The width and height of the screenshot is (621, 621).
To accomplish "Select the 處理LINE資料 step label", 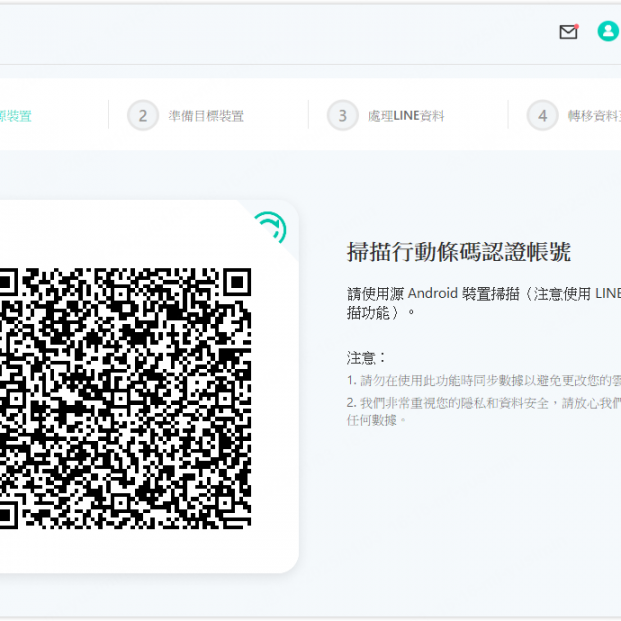I will [406, 116].
